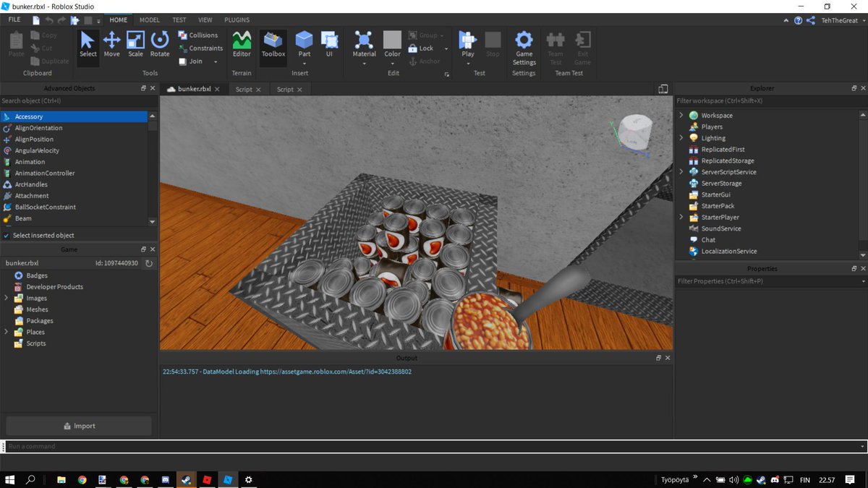Switch to the TEST ribbon tab

179,20
